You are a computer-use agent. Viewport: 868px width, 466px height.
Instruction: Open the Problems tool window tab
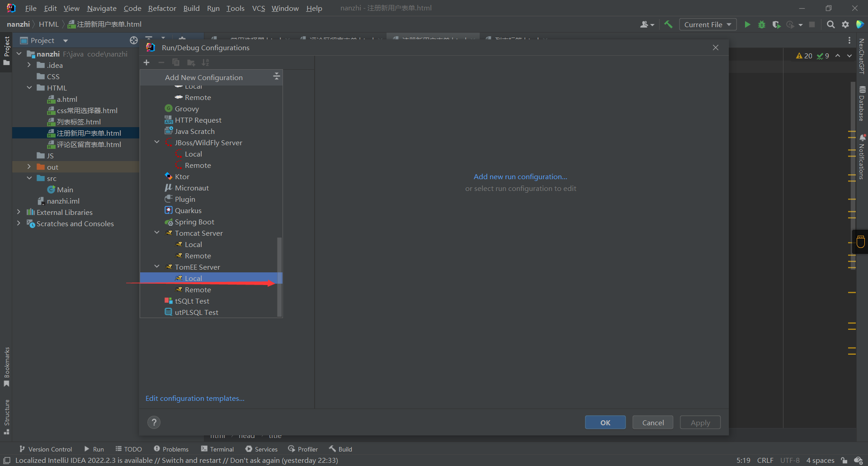click(x=171, y=449)
